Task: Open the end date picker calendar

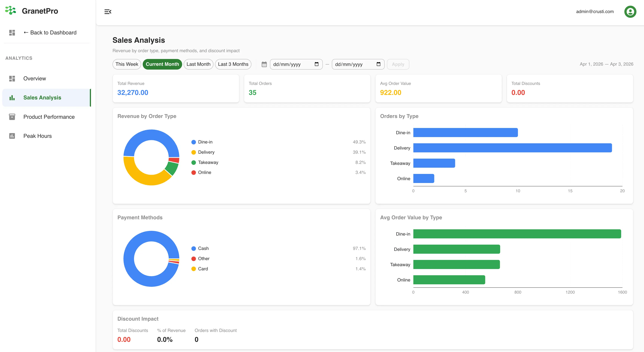Action: tap(378, 64)
